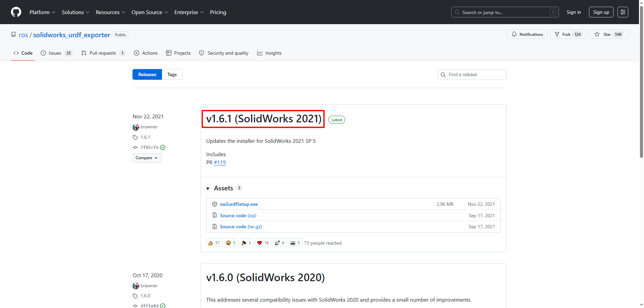
Task: Click the 73 people reacted text
Action: coord(323,243)
